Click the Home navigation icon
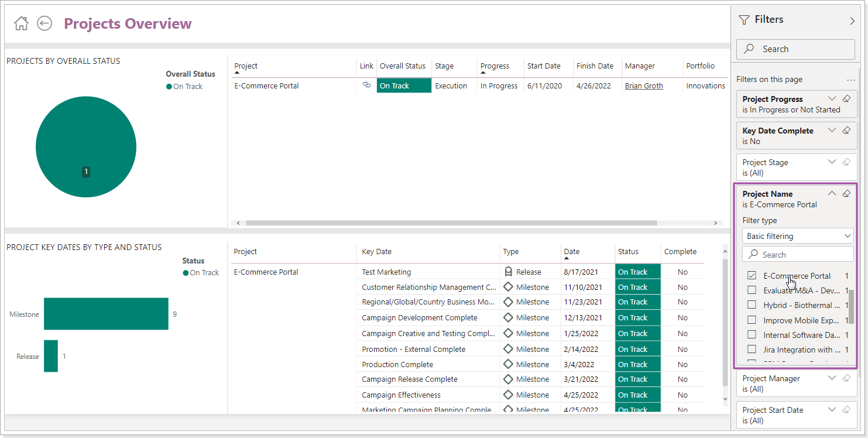868x438 pixels. click(x=21, y=23)
